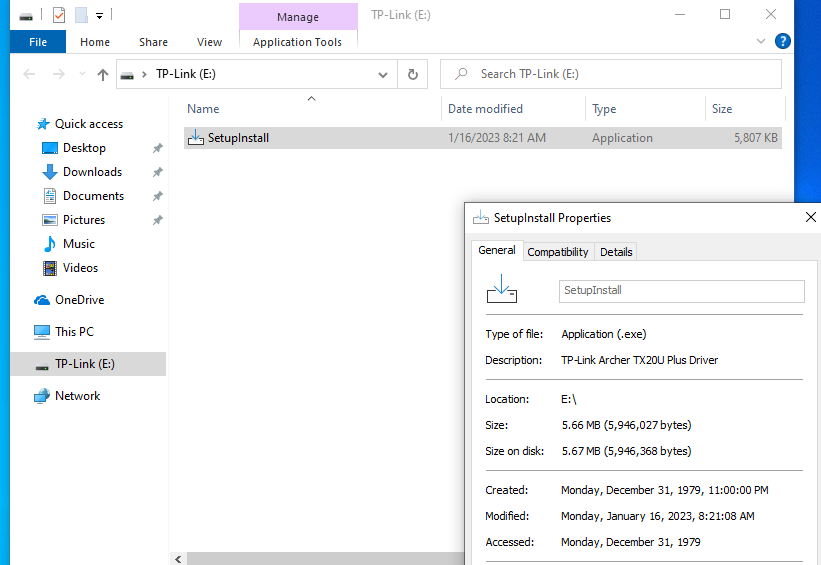Select TP-Link (E:) in the navigation pane
This screenshot has height=565, width=821.
point(88,364)
